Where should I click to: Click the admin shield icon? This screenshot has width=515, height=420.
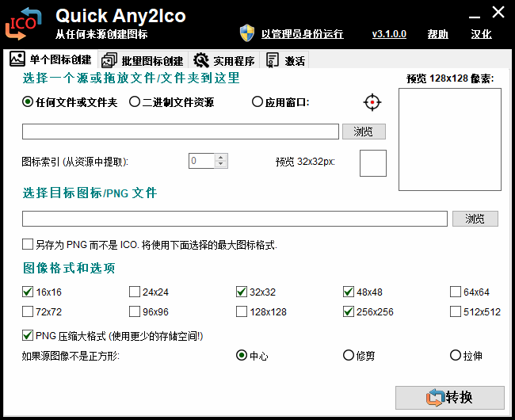pos(247,32)
